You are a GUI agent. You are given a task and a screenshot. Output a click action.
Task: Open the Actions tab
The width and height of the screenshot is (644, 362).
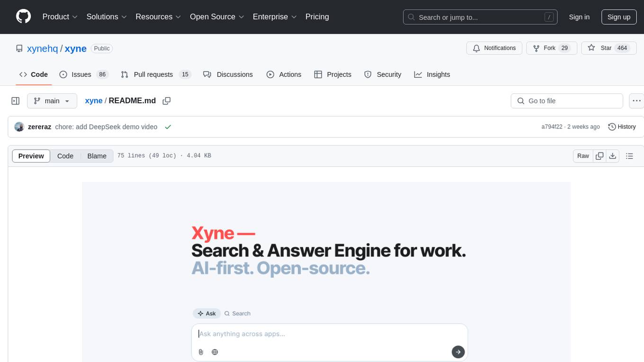284,74
